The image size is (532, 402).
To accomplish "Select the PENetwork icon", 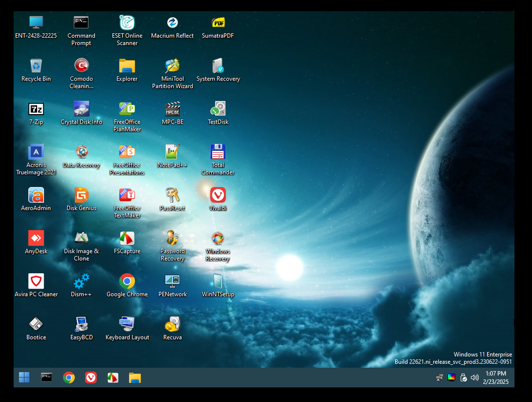I will pos(172,281).
